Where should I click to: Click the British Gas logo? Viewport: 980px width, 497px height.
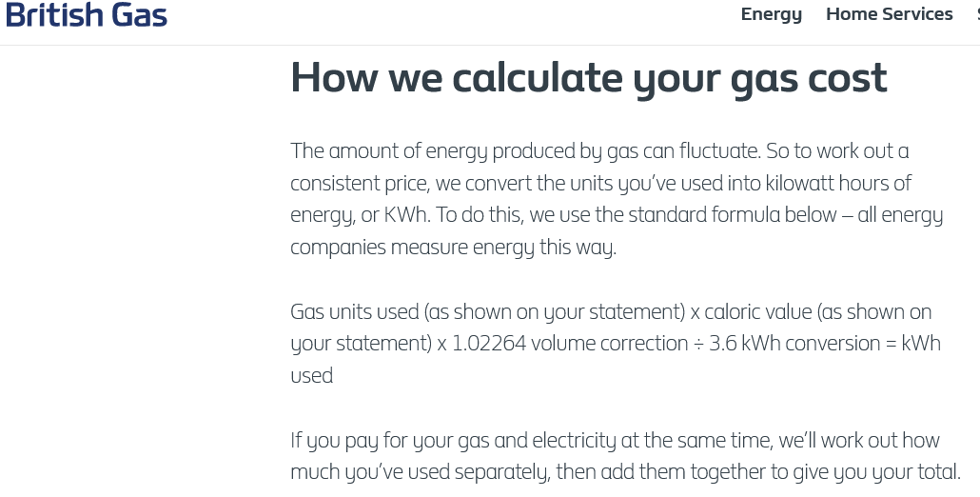(x=87, y=15)
